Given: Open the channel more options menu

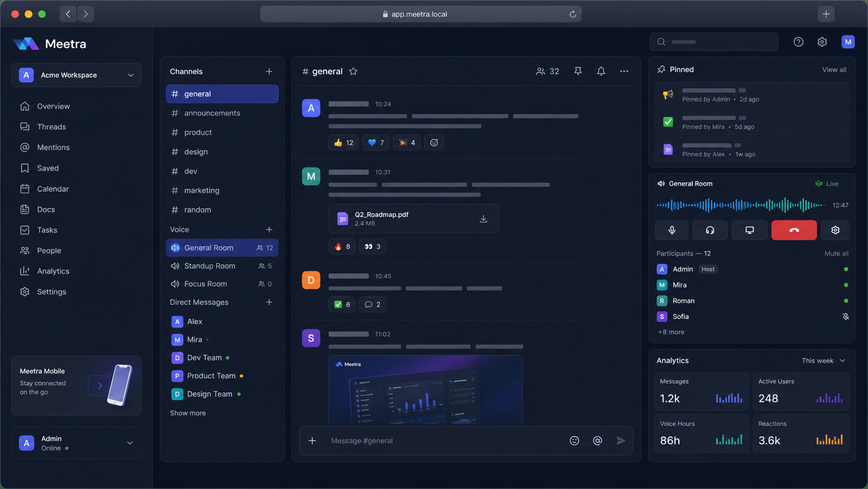Looking at the screenshot, I should pyautogui.click(x=624, y=71).
